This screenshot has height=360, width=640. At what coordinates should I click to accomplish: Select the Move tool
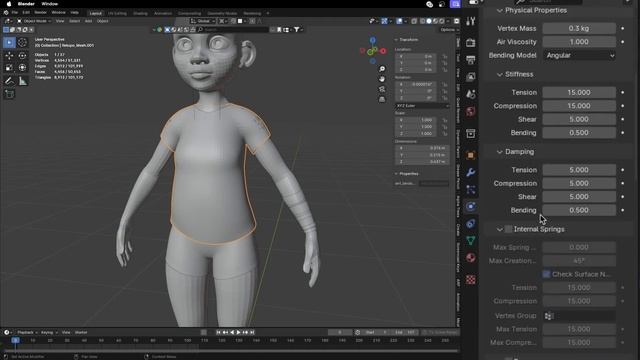pyautogui.click(x=9, y=56)
